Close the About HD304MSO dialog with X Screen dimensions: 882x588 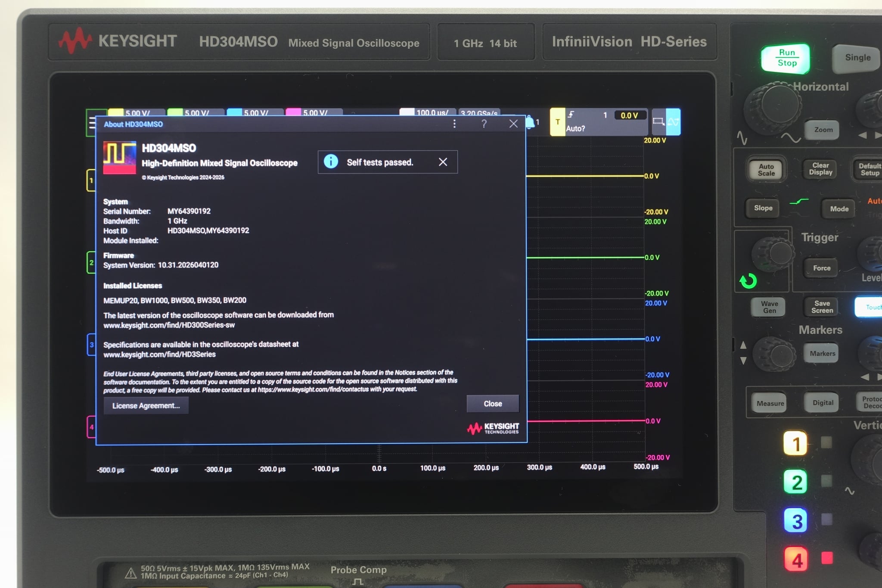[513, 124]
